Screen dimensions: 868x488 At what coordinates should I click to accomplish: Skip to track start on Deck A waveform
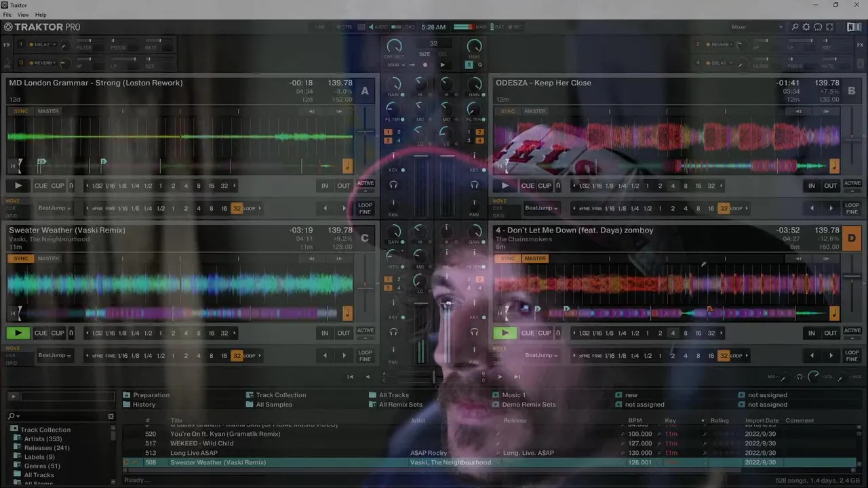tap(13, 165)
